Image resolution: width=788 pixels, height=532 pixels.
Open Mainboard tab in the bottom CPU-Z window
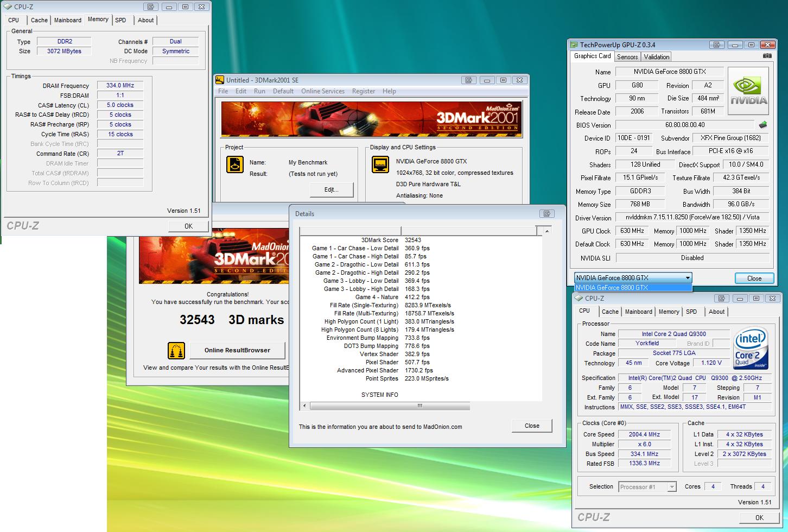638,312
